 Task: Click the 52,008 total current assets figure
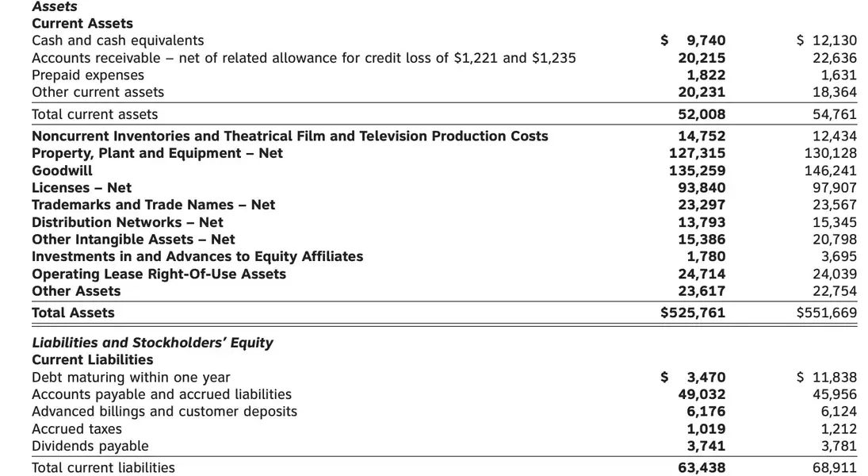702,114
